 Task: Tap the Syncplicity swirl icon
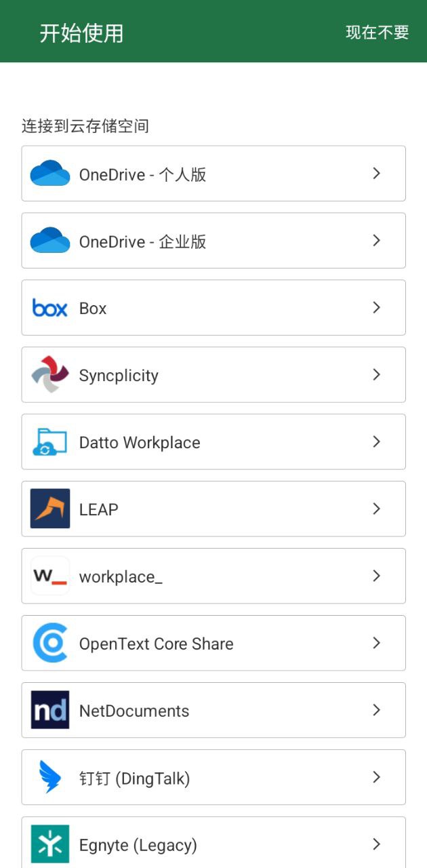click(50, 374)
